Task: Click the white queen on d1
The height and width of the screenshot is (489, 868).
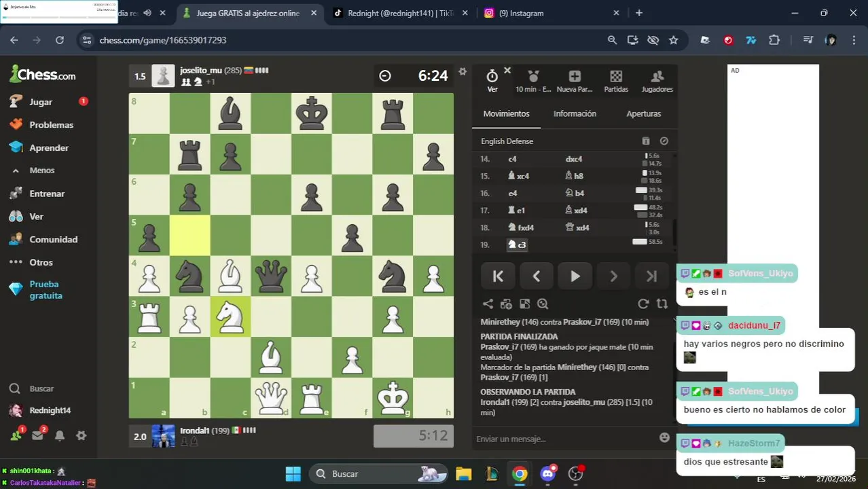Action: point(271,398)
